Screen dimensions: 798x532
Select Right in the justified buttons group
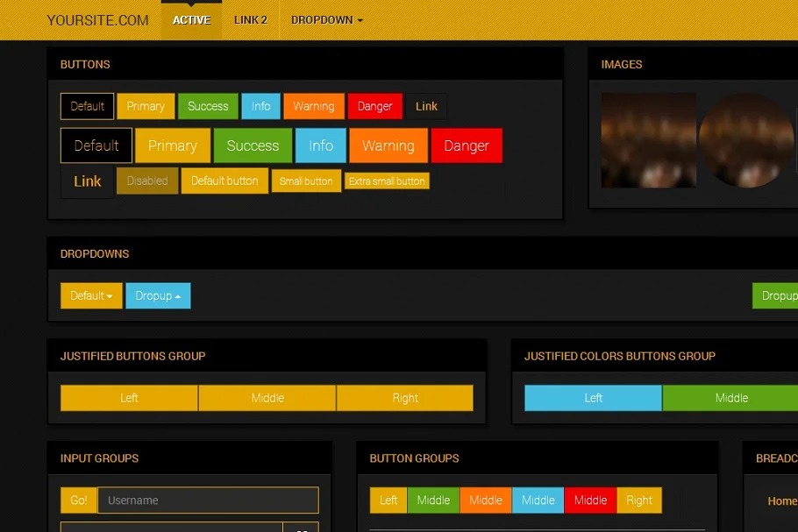pos(405,398)
